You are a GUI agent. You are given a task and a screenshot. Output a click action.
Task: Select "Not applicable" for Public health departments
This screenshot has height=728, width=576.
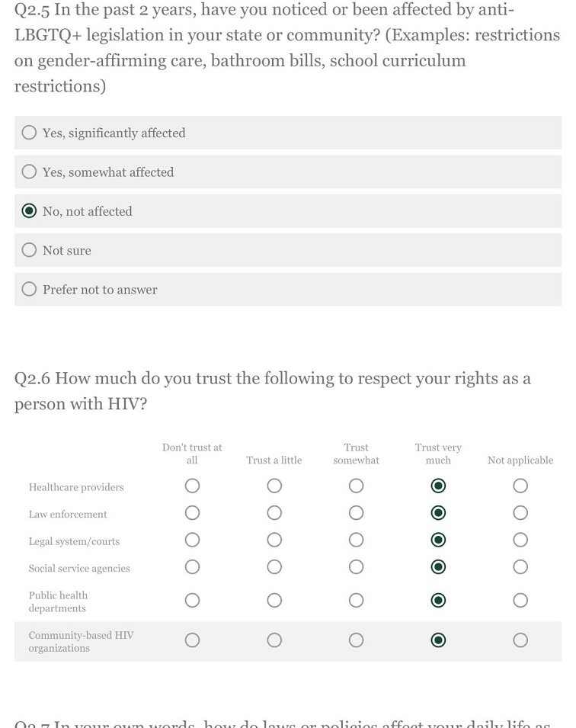pyautogui.click(x=520, y=600)
